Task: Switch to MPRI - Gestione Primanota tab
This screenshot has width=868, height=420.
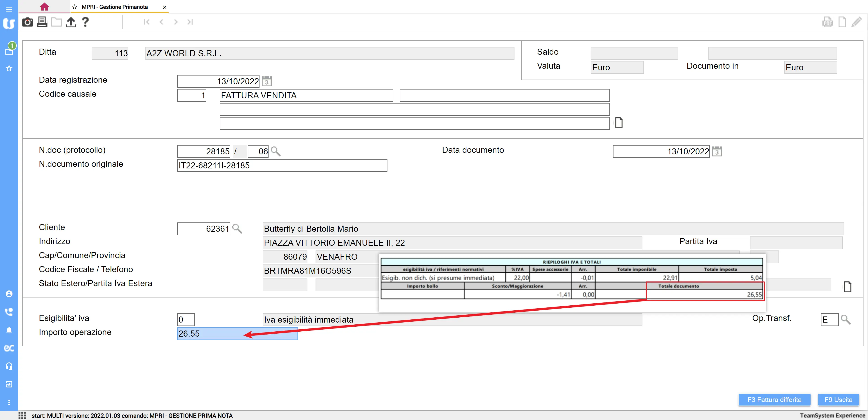Action: (x=115, y=7)
